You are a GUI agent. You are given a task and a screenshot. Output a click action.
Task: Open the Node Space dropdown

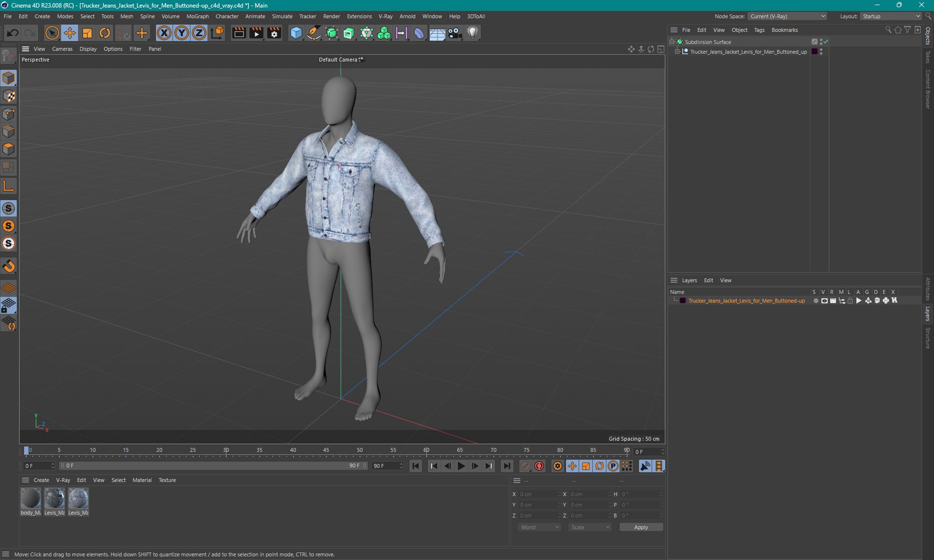787,17
